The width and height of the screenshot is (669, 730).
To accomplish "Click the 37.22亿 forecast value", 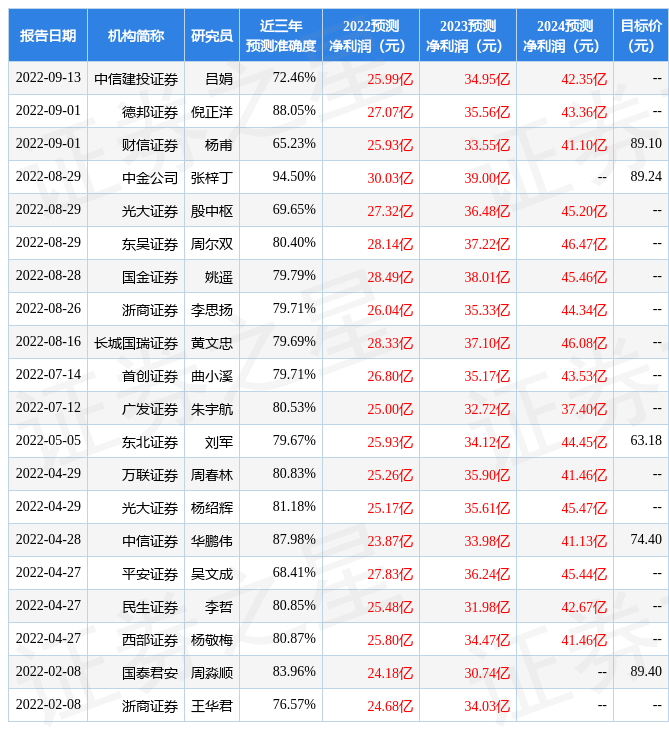I will [487, 244].
